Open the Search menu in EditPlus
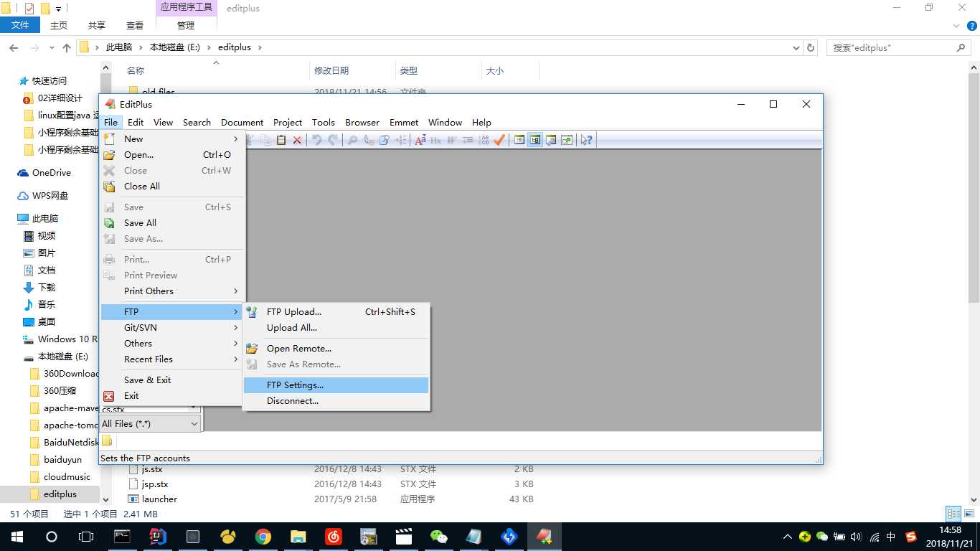 click(197, 122)
